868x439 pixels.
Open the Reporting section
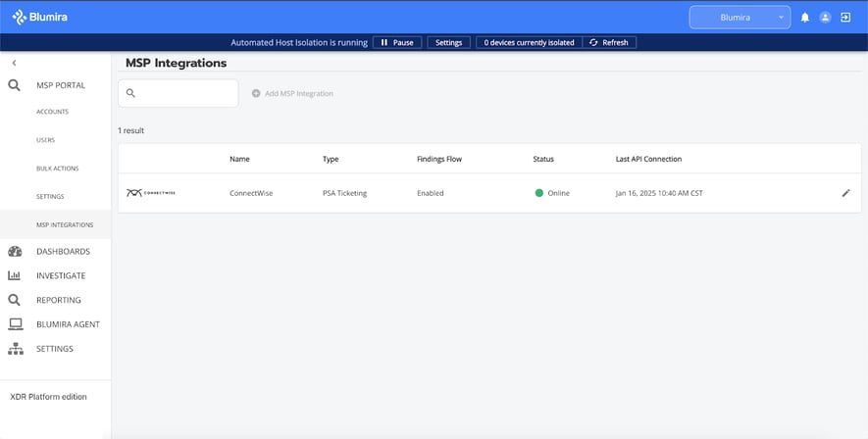coord(58,300)
